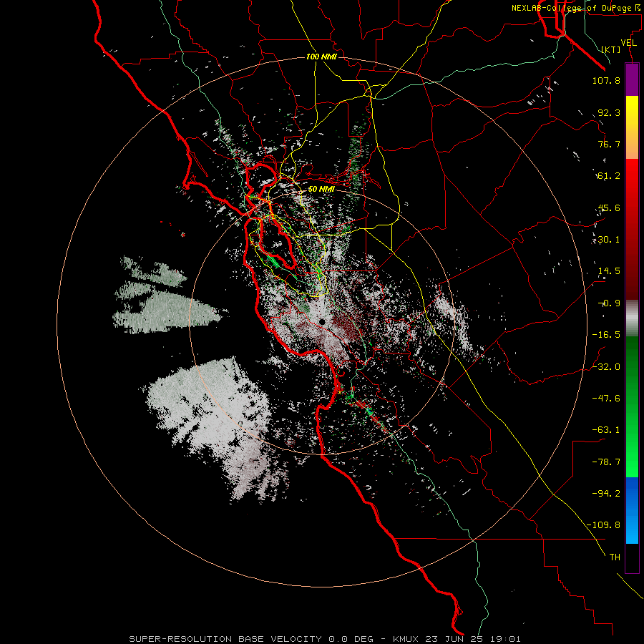Click the 100 NMI range ring label

pyautogui.click(x=321, y=57)
